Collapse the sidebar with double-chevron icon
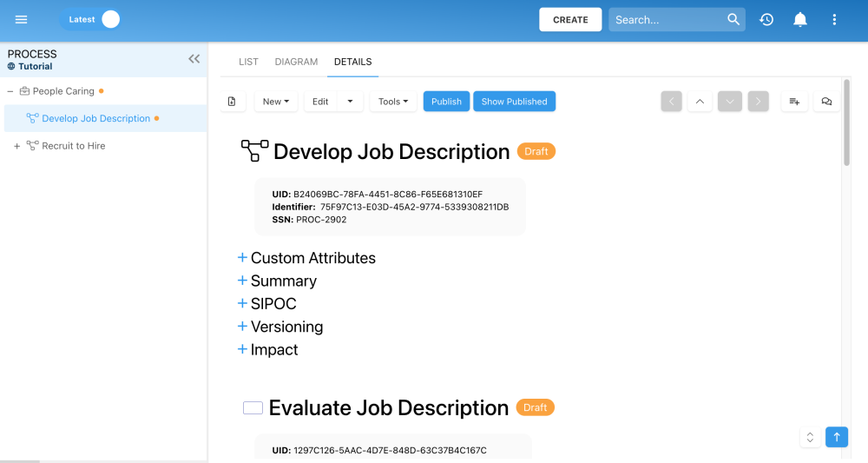This screenshot has width=868, height=463. pos(194,59)
